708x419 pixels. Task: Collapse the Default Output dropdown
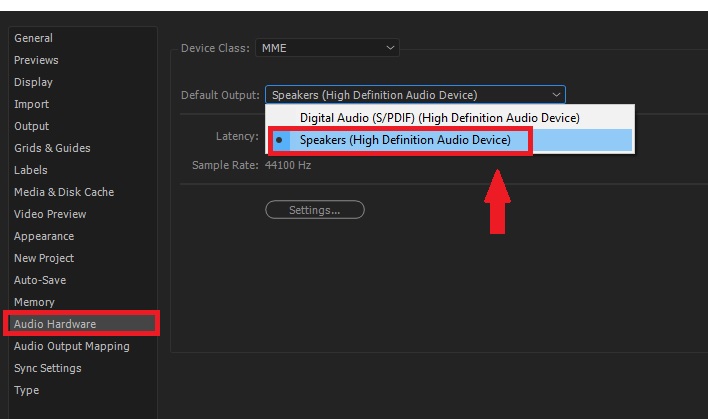pyautogui.click(x=415, y=95)
